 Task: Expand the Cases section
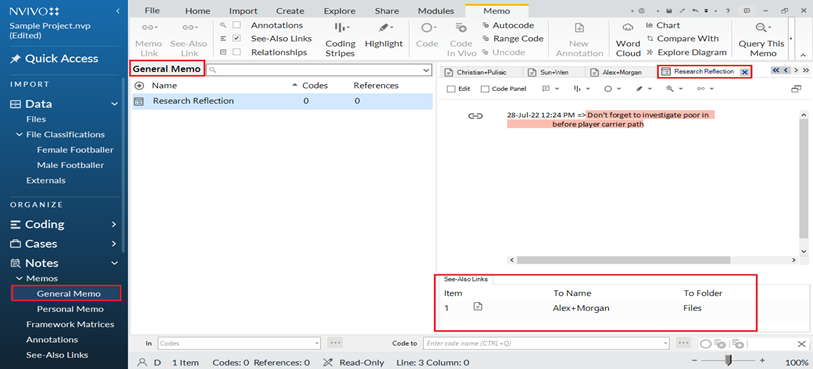(x=114, y=244)
